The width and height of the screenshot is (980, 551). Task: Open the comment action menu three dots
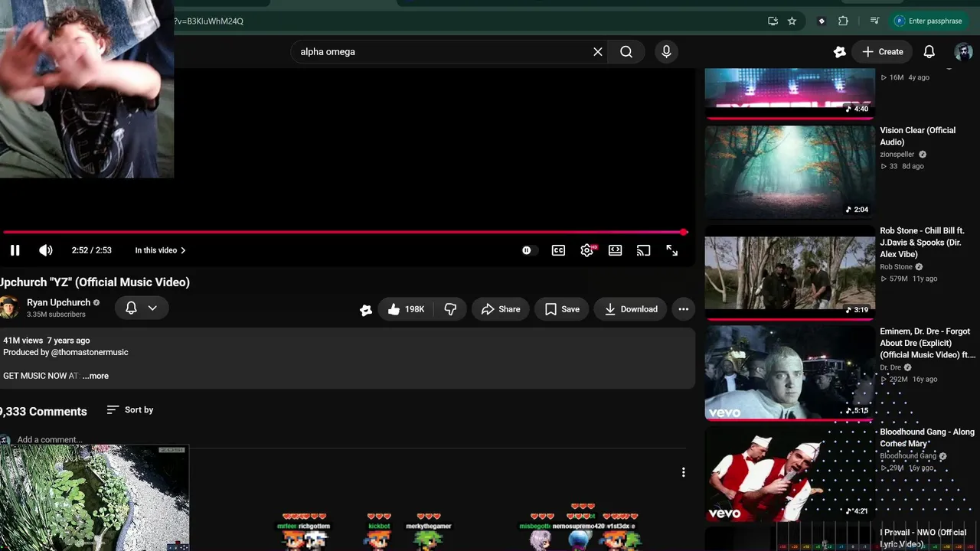coord(684,473)
